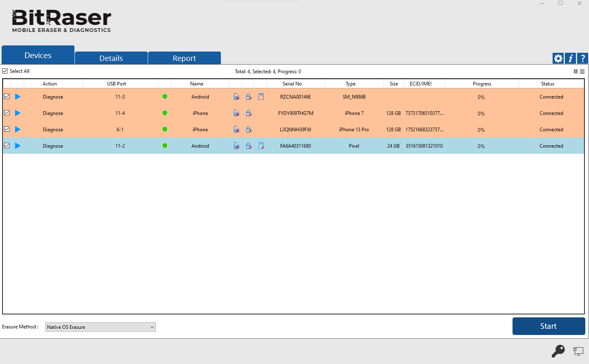Uncheck the iPhone 13 Pro device checkbox
The width and height of the screenshot is (589, 364).
[7, 129]
